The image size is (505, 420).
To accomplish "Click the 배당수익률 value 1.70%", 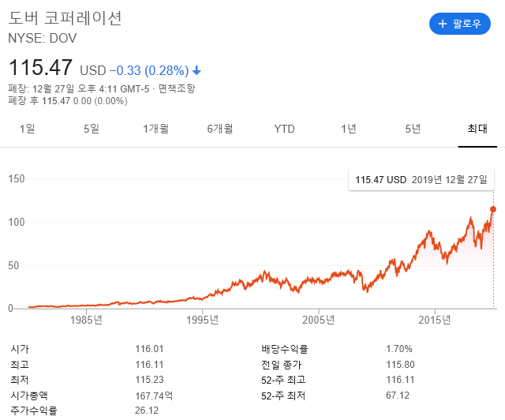I will coord(399,349).
